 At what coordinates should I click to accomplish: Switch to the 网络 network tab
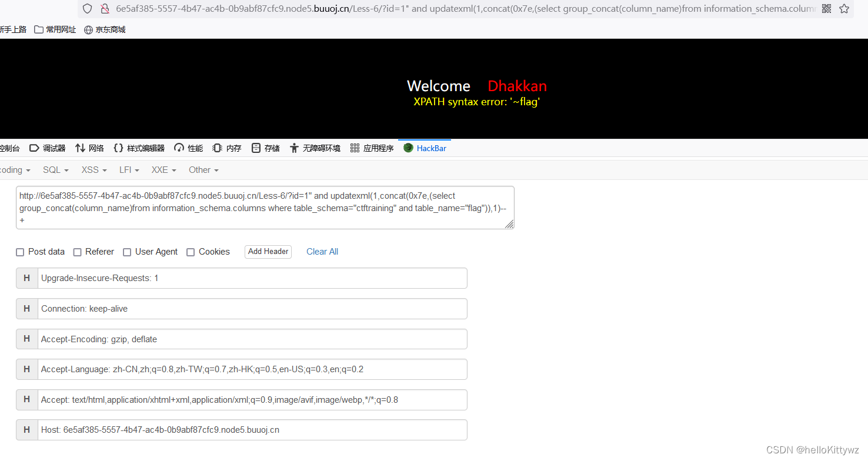pyautogui.click(x=89, y=148)
